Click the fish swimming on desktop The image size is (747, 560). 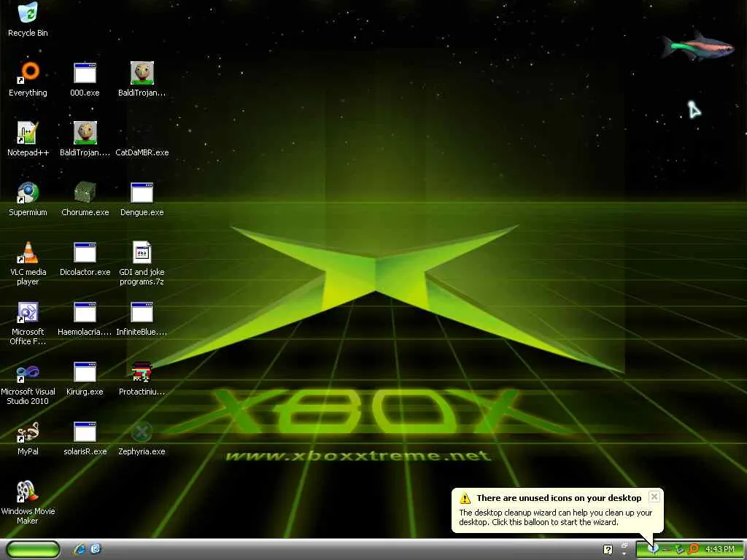697,46
